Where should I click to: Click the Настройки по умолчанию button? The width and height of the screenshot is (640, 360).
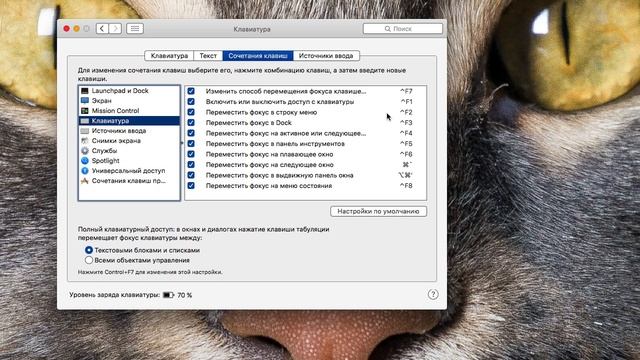[x=378, y=211]
